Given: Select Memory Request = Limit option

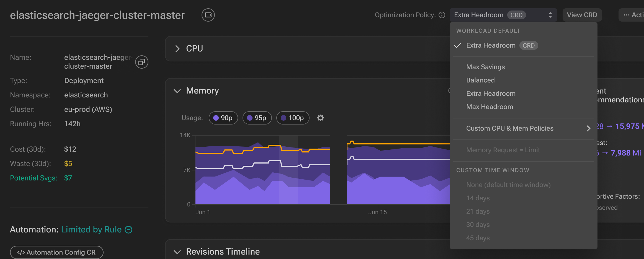Looking at the screenshot, I should coord(524,150).
